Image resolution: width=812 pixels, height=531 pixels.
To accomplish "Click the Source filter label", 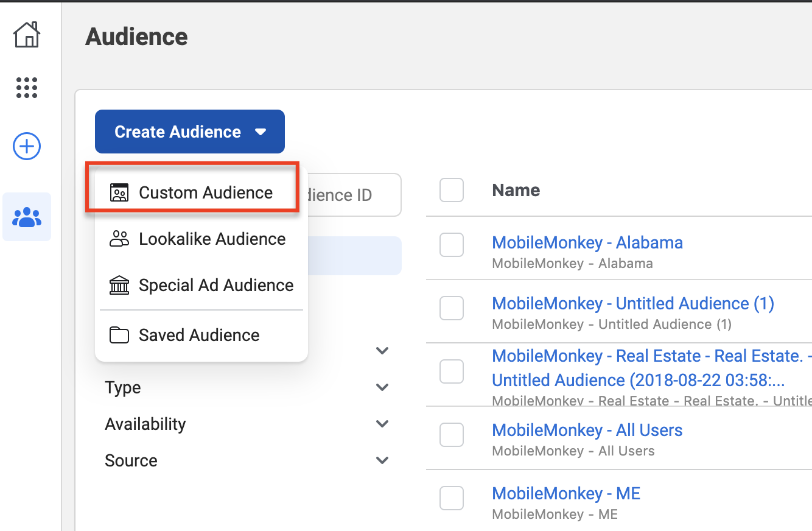I will click(131, 460).
